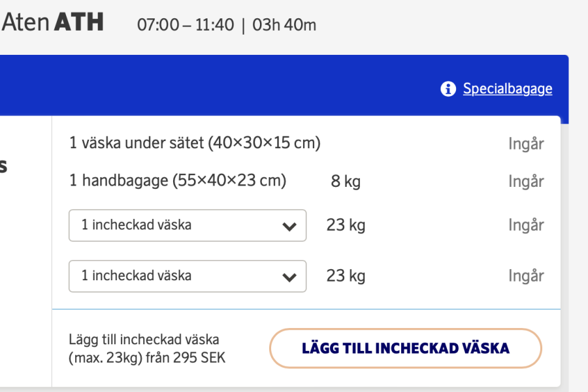Click the Aten ATH destination heading
The height and width of the screenshot is (392, 588).
pyautogui.click(x=52, y=22)
